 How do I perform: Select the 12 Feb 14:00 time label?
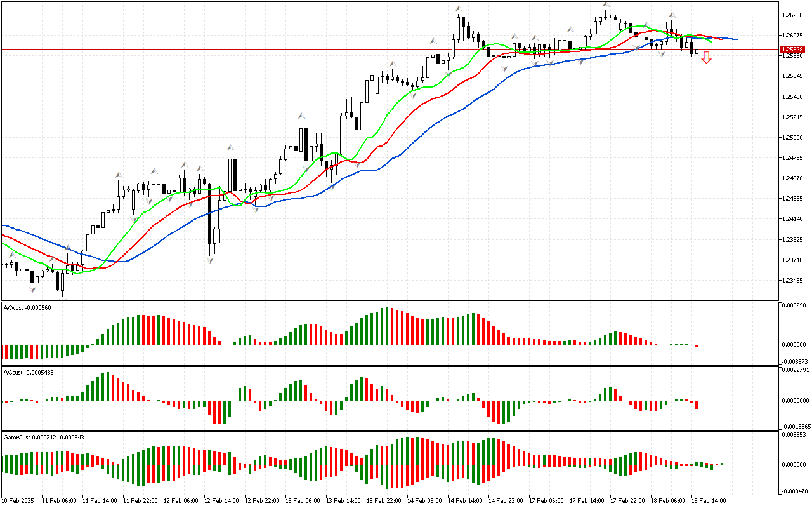[x=221, y=500]
